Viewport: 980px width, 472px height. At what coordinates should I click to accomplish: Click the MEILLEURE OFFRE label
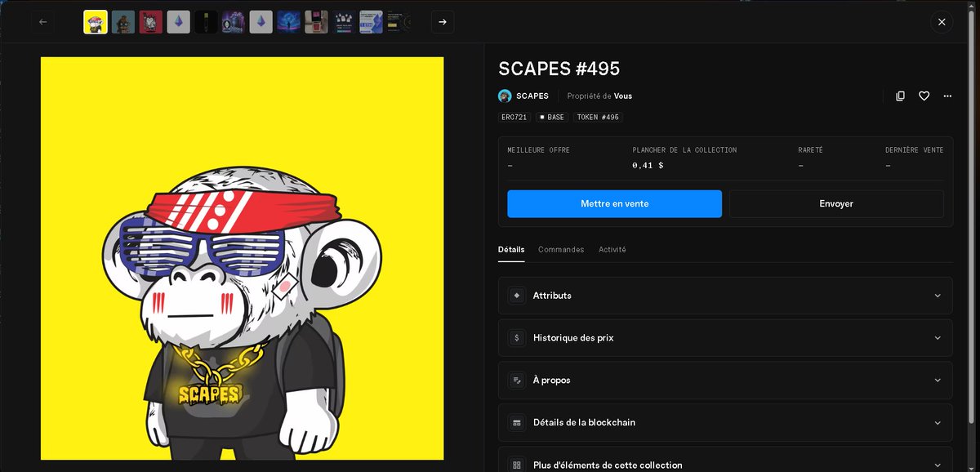539,150
